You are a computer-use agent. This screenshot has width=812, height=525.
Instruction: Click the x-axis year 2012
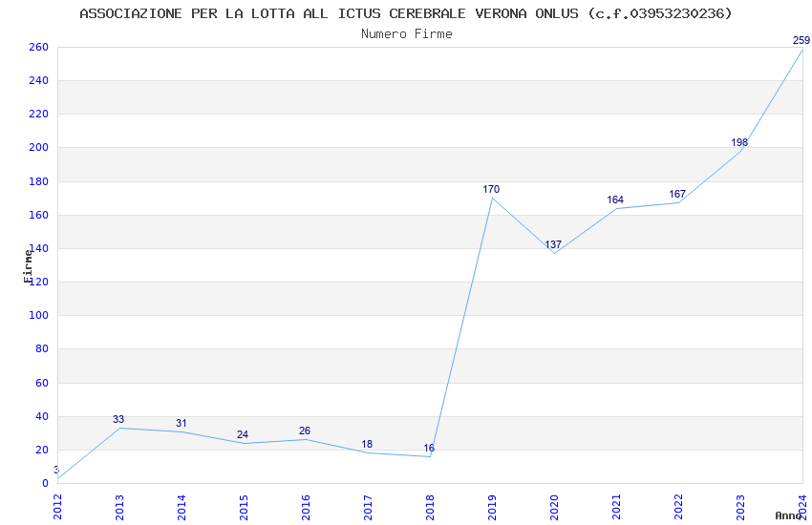tap(57, 507)
